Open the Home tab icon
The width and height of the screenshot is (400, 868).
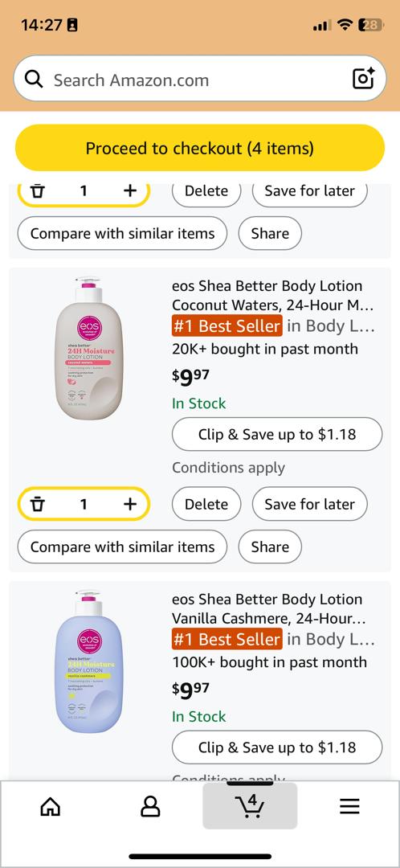[51, 806]
